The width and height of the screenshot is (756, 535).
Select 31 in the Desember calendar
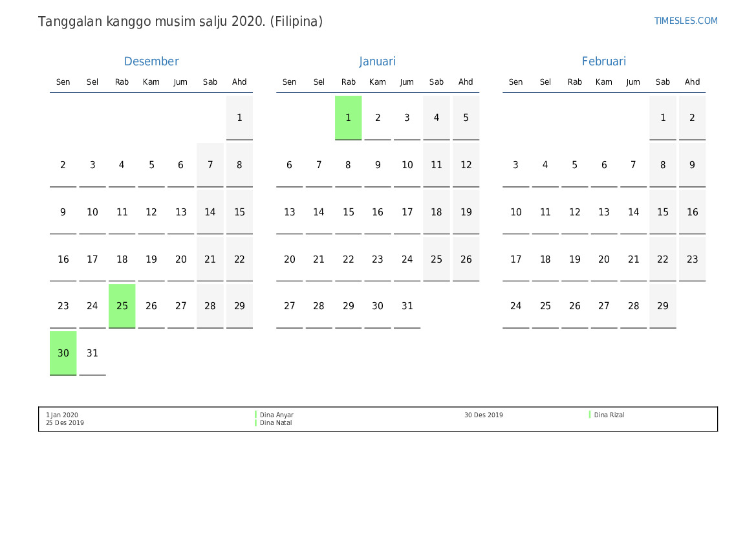click(92, 353)
